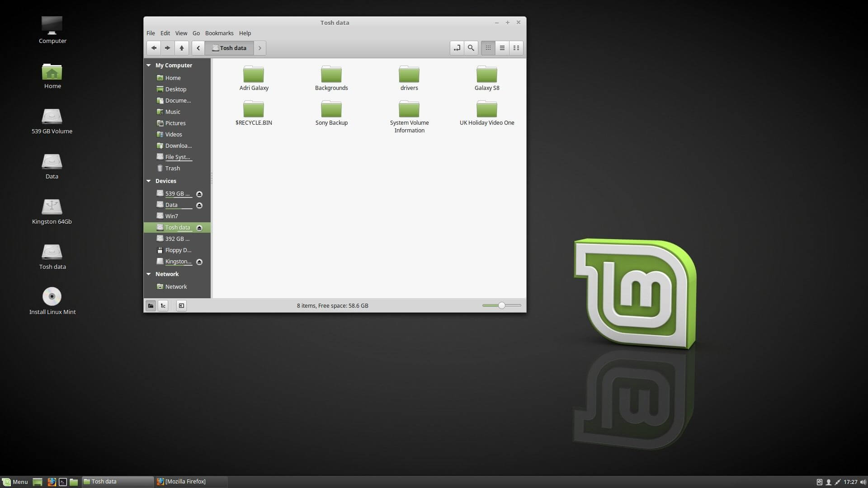Open the Files launcher in the panel
The width and height of the screenshot is (868, 488).
click(74, 482)
